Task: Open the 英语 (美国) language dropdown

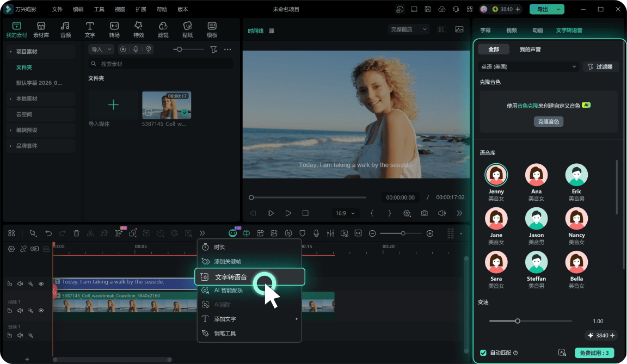Action: [x=528, y=67]
